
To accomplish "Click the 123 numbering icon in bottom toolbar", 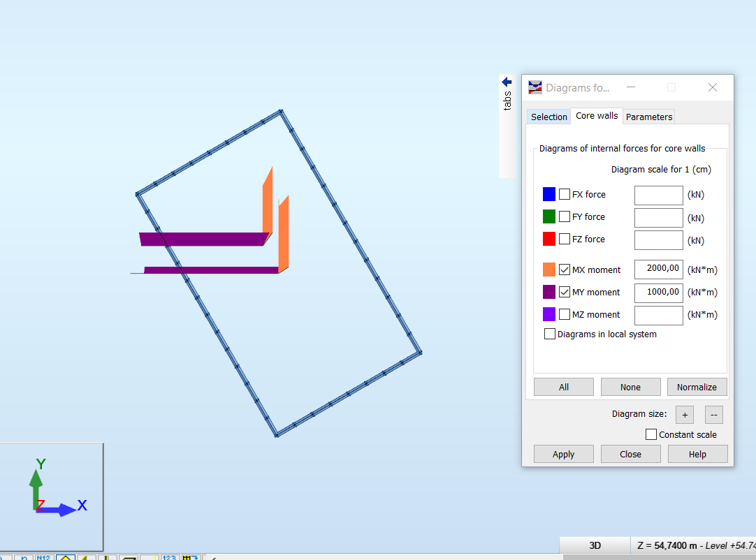I will click(x=170, y=557).
